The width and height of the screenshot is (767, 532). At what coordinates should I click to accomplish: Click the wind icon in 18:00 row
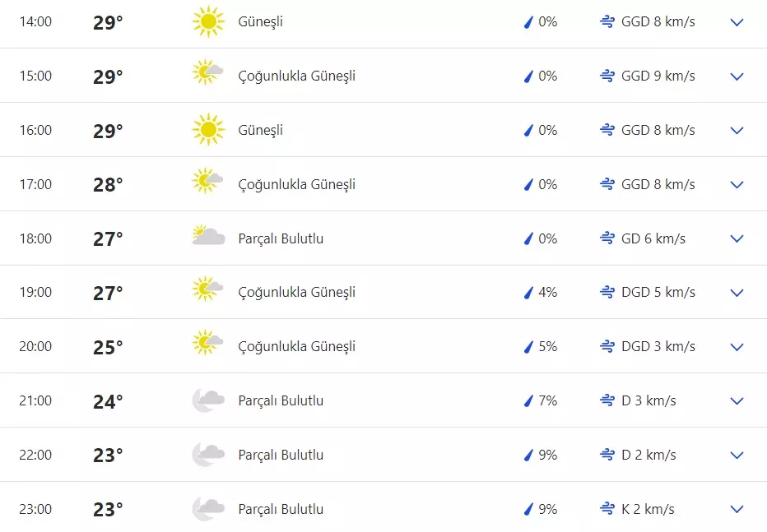(x=607, y=238)
